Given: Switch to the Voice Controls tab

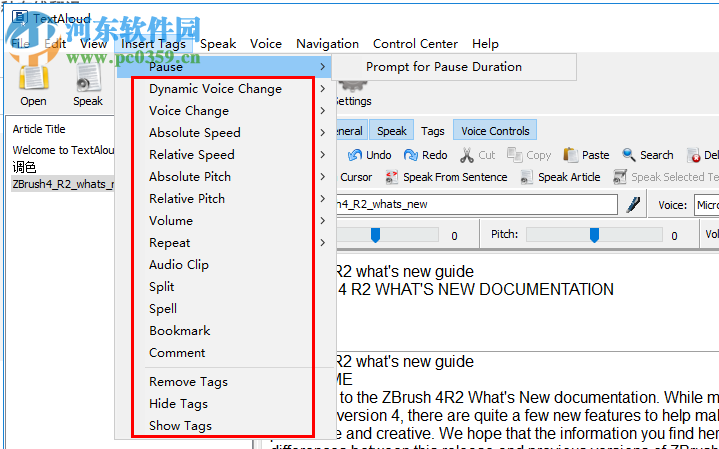Looking at the screenshot, I should tap(495, 131).
